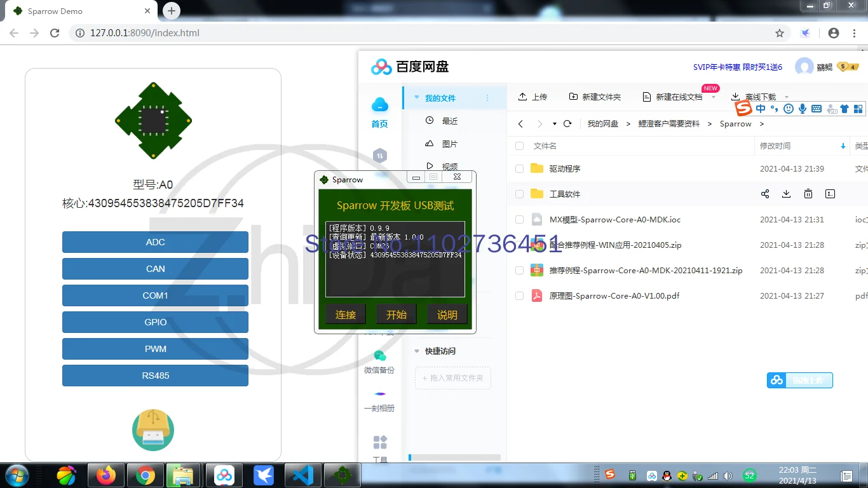Open the 一刻相册 album in Netdisk sidebar
Viewport: 868px width, 488px height.
(x=379, y=401)
